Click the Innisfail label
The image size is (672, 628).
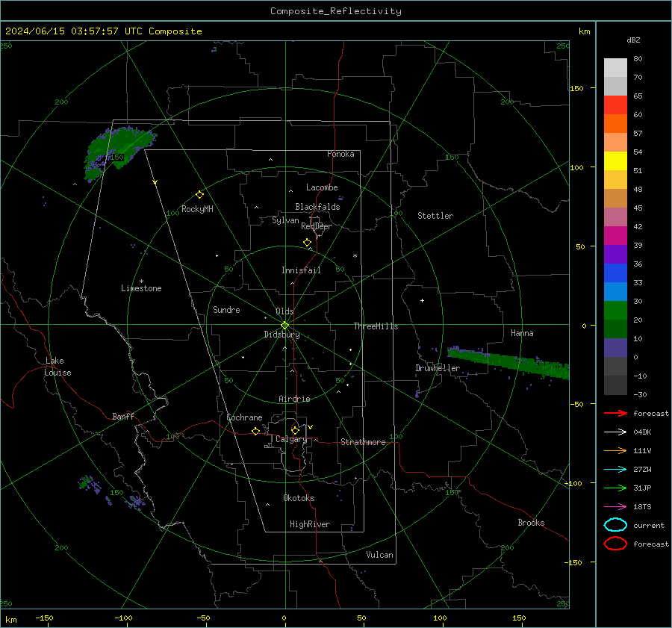coord(301,270)
